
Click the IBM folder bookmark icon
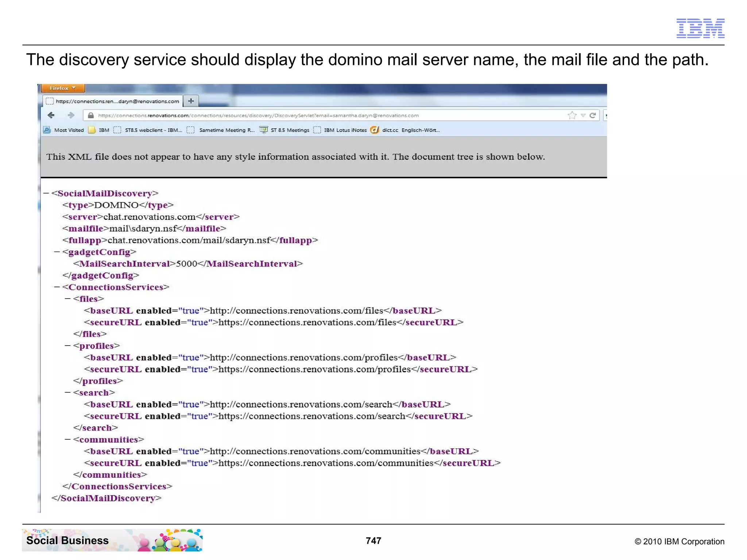[x=92, y=130]
